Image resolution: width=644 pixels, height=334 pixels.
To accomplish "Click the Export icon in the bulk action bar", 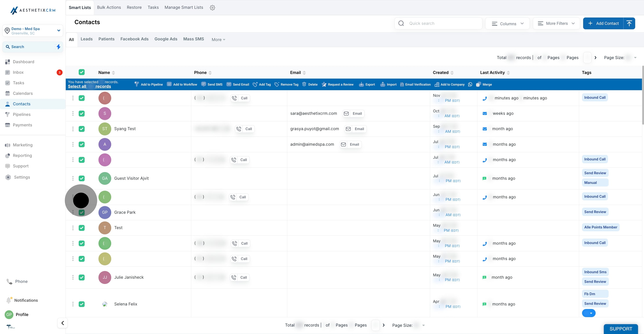I will point(361,84).
